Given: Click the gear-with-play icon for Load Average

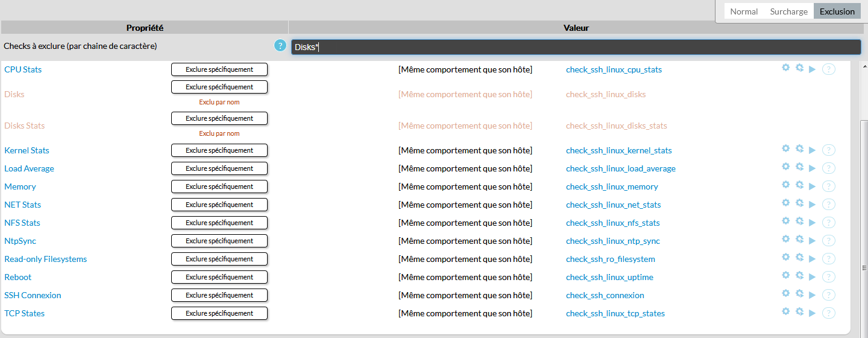Looking at the screenshot, I should tap(799, 167).
